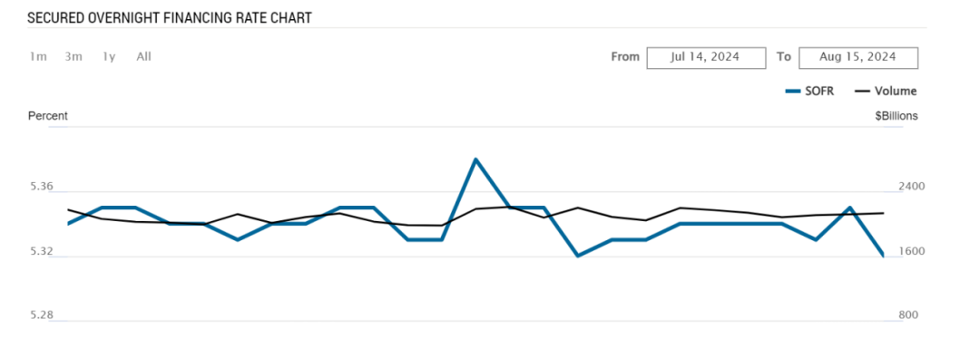This screenshot has width=980, height=358.
Task: Choose the 1y range option
Action: [x=110, y=57]
